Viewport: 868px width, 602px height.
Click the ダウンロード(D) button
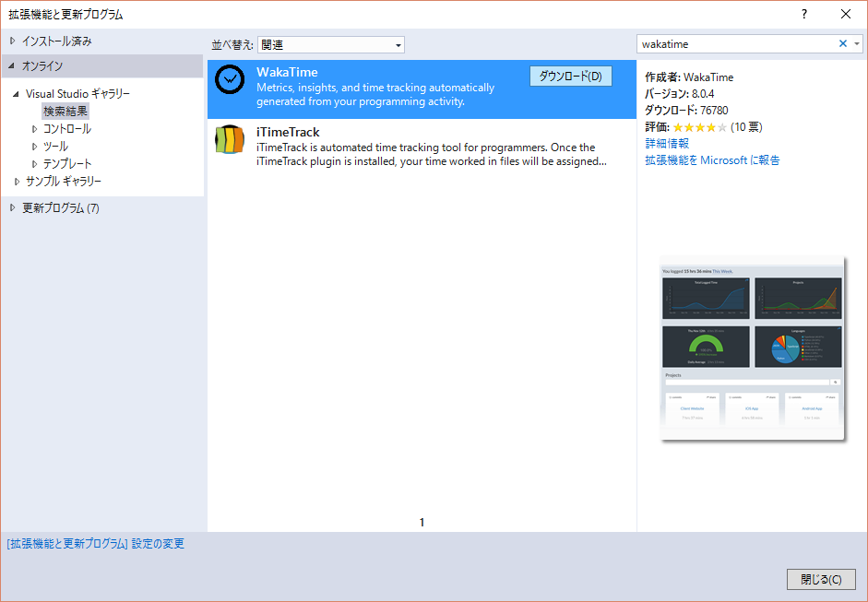(571, 77)
